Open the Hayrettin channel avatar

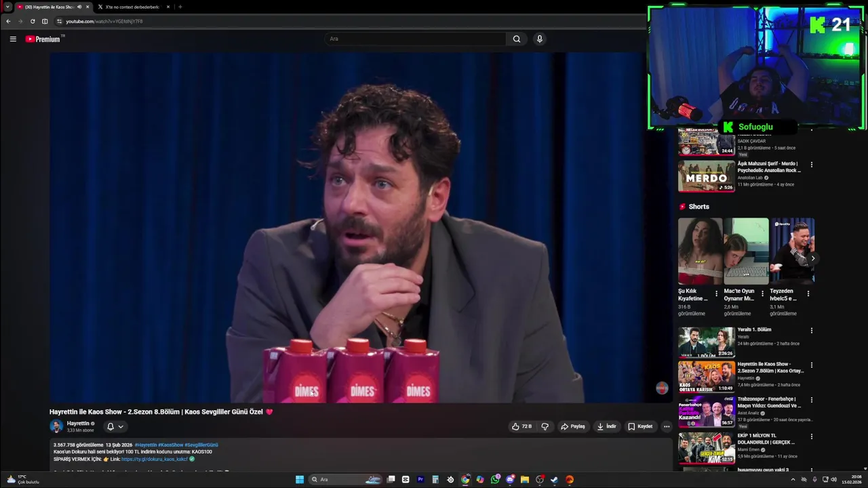coord(56,426)
